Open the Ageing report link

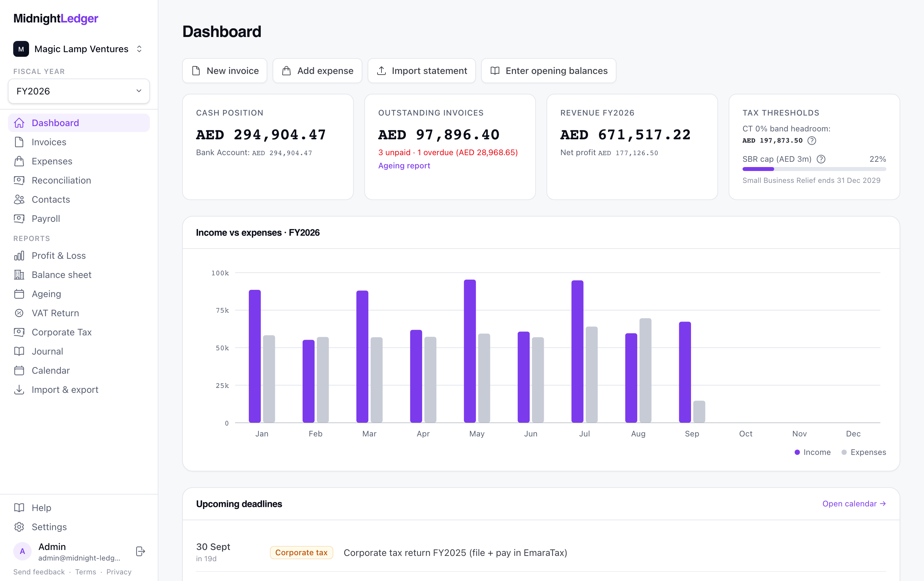(x=404, y=165)
